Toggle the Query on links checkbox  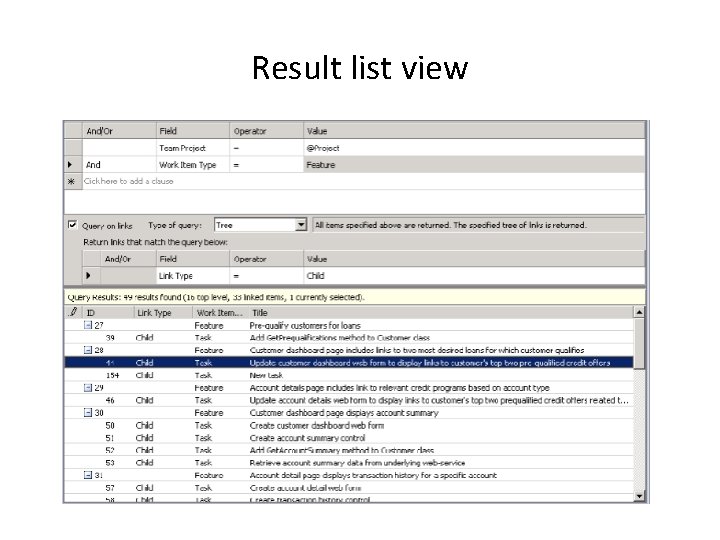coord(72,225)
